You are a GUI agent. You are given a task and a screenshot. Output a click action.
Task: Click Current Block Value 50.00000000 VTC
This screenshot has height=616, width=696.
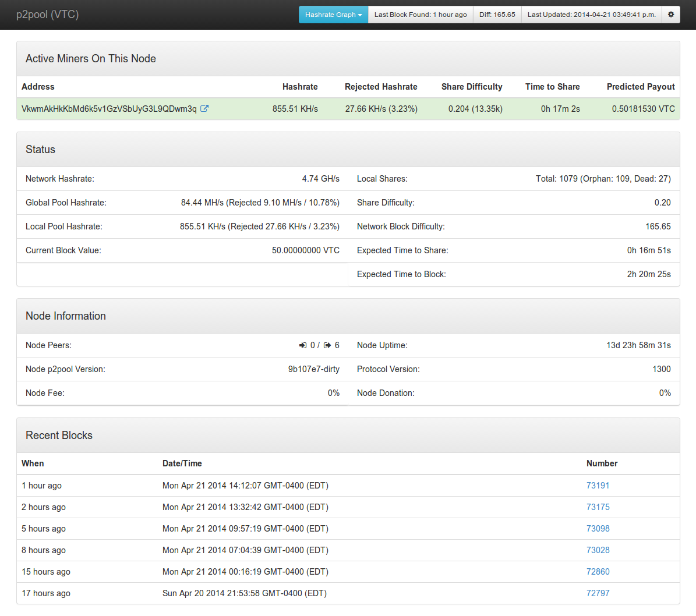(305, 250)
